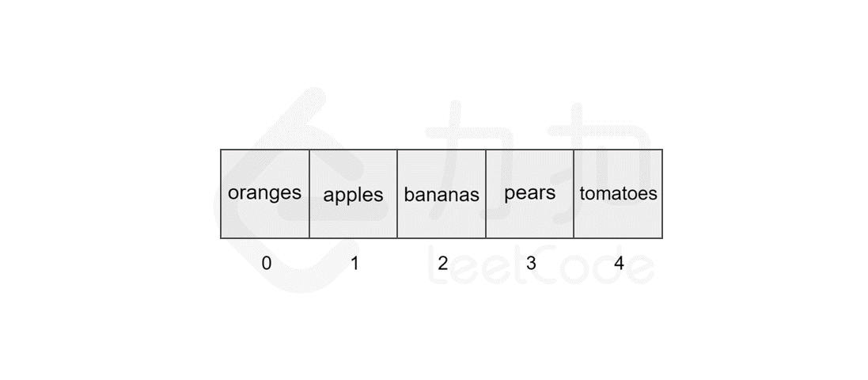
Task: Click divider between pears and tomatoes cells
Action: [574, 194]
